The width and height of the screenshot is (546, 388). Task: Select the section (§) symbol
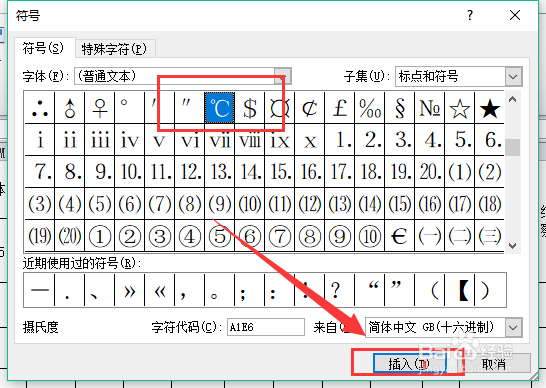pos(399,108)
